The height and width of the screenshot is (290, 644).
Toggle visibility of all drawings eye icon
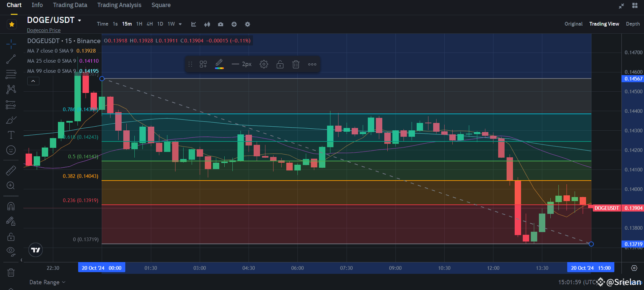pos(11,251)
